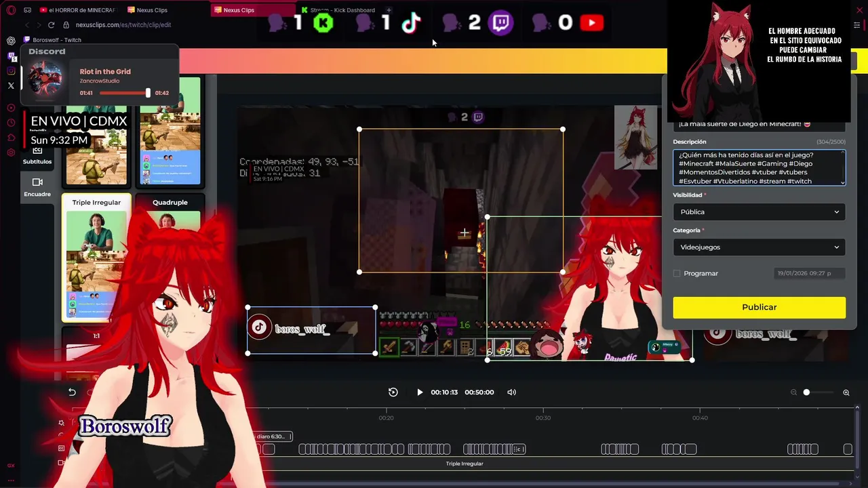Open the GX Corner tab icon
Image resolution: width=868 pixels, height=488 pixels.
(27, 10)
